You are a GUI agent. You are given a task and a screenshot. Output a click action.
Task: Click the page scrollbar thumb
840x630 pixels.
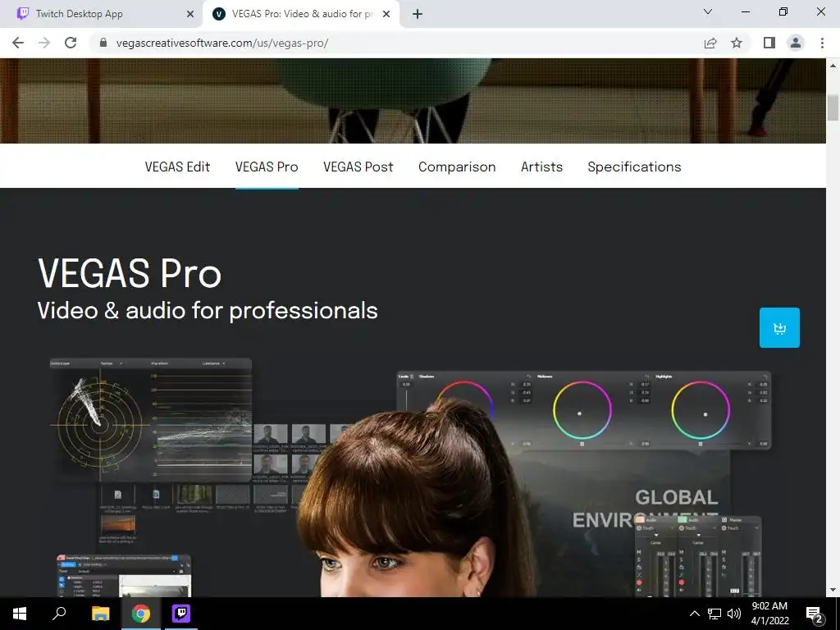tap(833, 107)
